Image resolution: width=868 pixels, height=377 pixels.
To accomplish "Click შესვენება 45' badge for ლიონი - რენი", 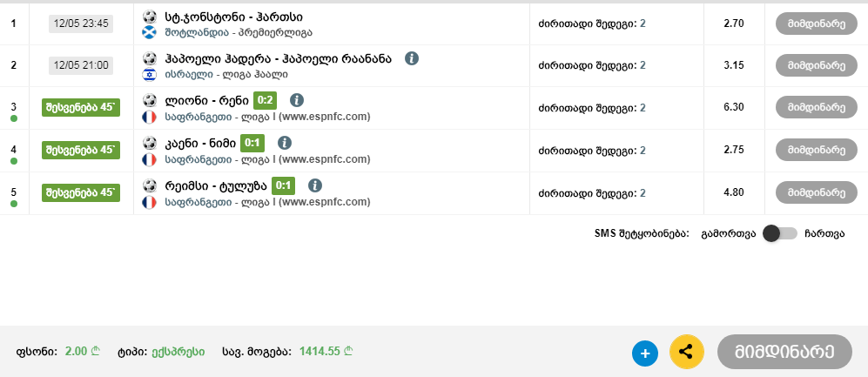I will [x=81, y=108].
